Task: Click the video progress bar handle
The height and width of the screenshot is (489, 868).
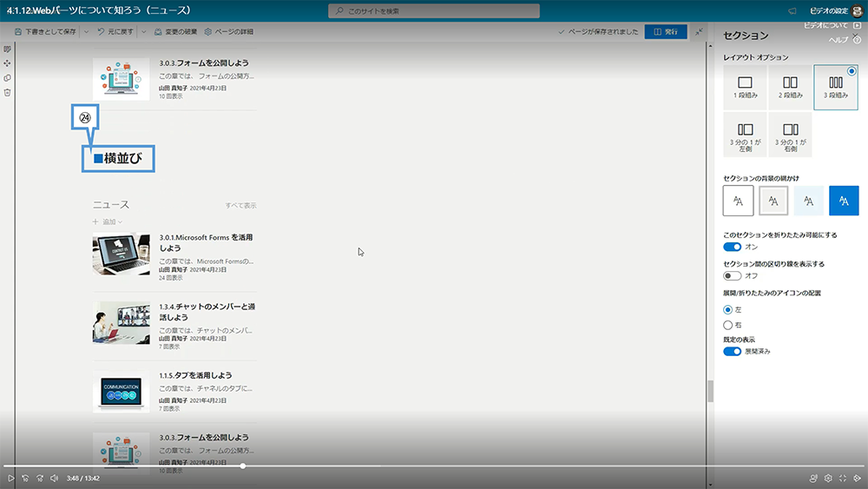Action: click(242, 466)
